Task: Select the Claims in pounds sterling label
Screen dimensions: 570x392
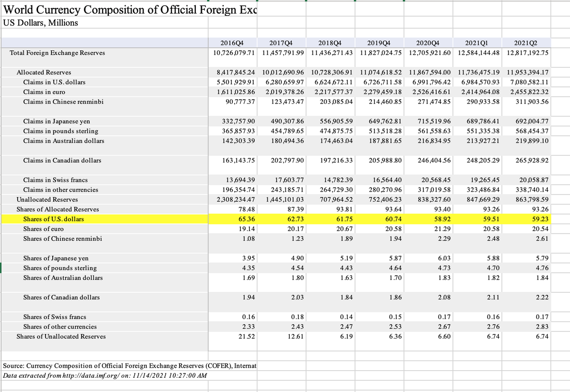Action: (60, 131)
